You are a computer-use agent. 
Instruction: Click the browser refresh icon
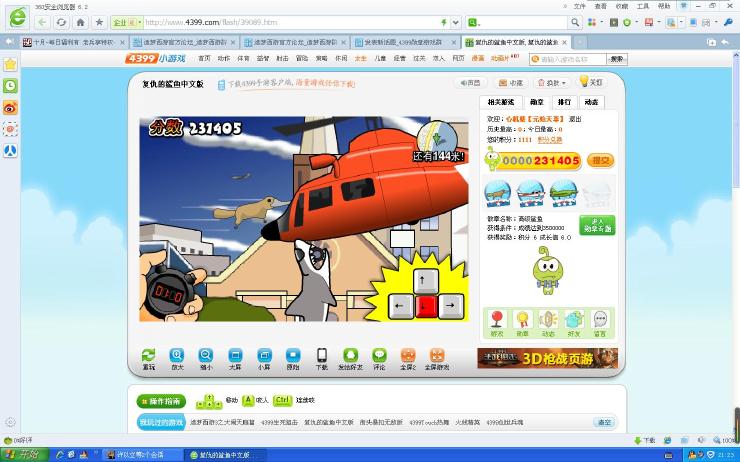(61, 22)
